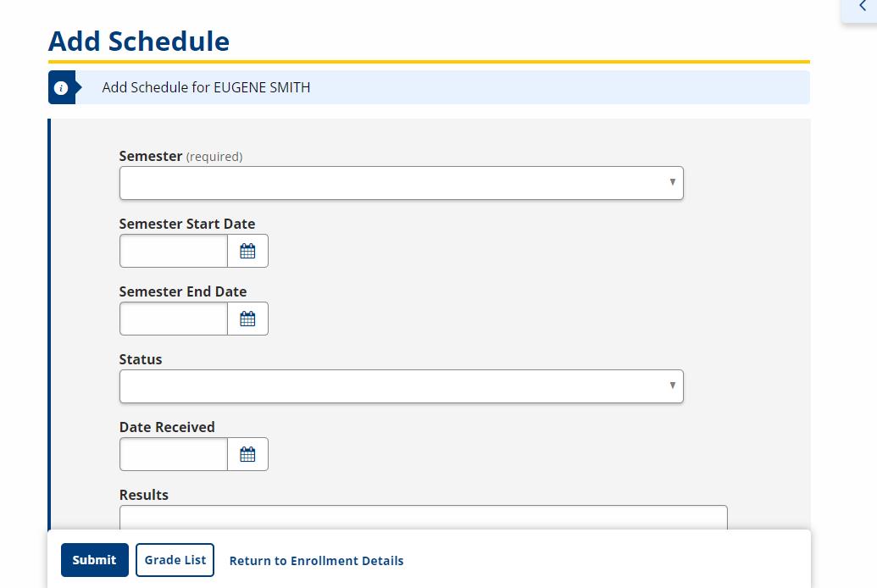Click into the Results text box
The image size is (877, 588).
[x=424, y=518]
